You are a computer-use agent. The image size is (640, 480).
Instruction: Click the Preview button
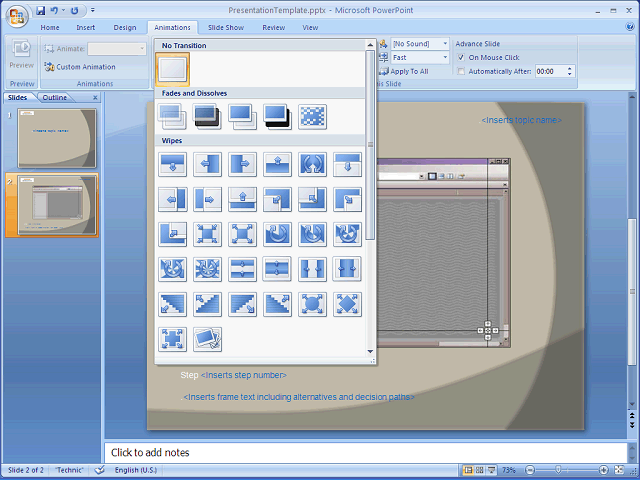[x=22, y=55]
